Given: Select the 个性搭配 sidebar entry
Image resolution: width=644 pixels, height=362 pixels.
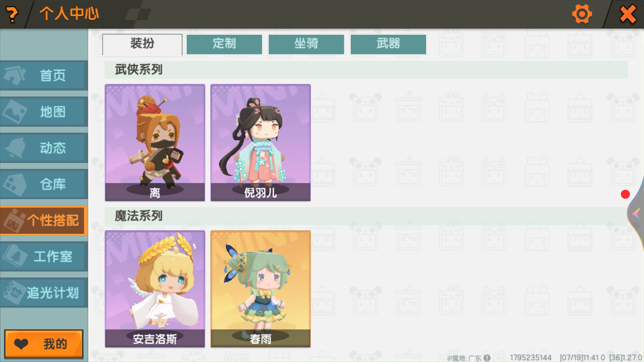Looking at the screenshot, I should coord(44,221).
